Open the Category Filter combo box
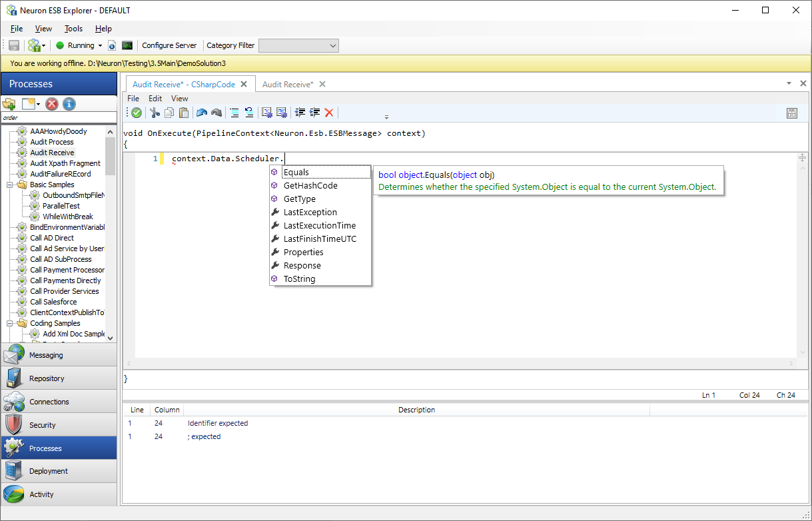Screen dimensions: 812x521 (x=298, y=45)
